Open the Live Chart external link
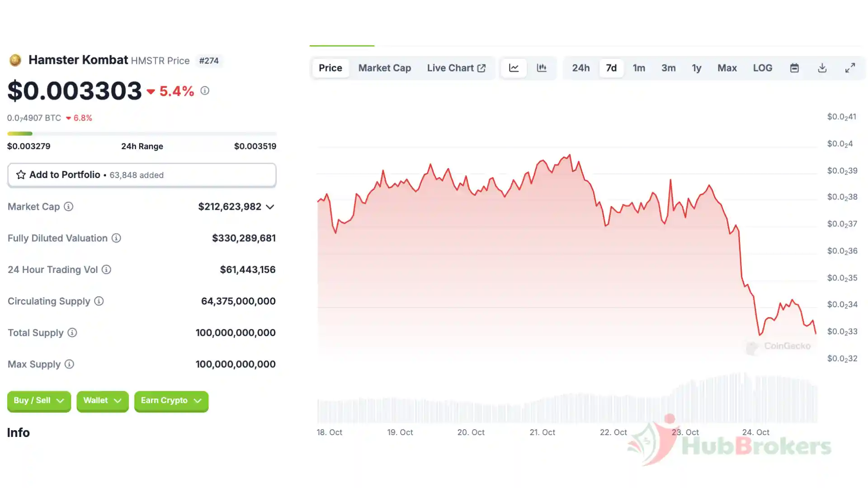868x488 pixels. click(x=456, y=68)
